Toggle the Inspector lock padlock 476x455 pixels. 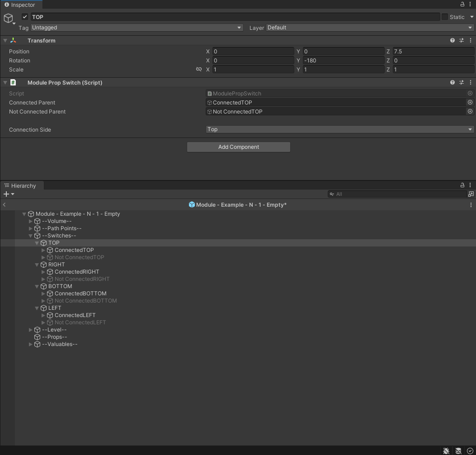[x=462, y=4]
